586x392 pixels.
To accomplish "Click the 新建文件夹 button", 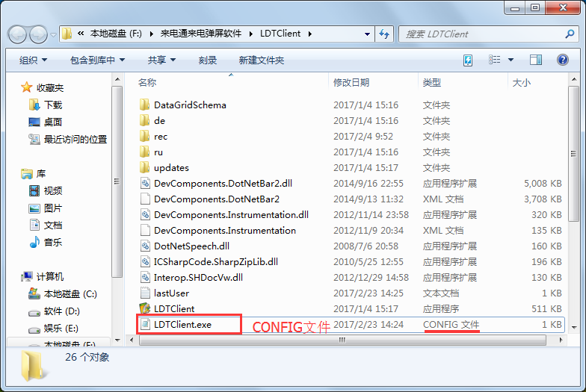I will tap(262, 60).
